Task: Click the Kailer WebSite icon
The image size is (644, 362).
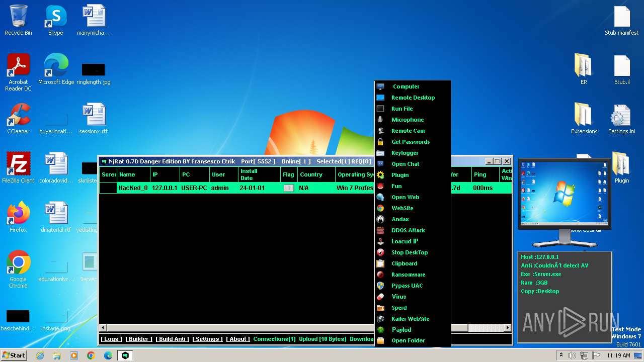Action: click(x=380, y=319)
